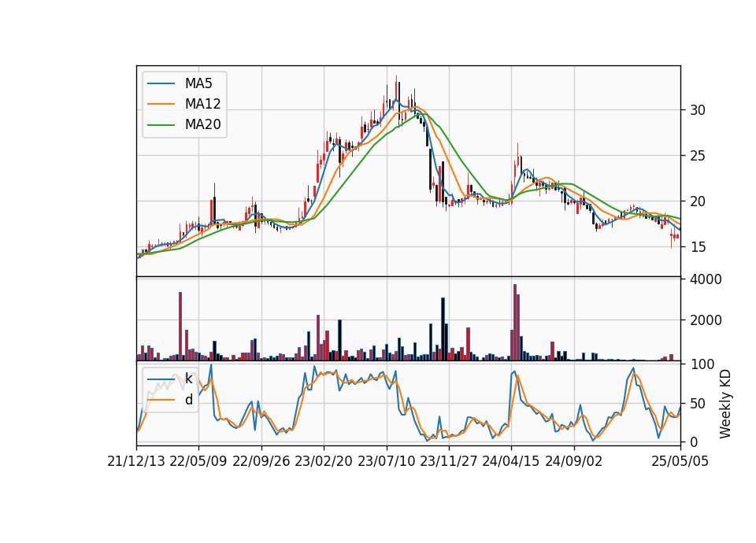756x543 pixels.
Task: Click the d legend label in KD panel
Action: [x=188, y=400]
